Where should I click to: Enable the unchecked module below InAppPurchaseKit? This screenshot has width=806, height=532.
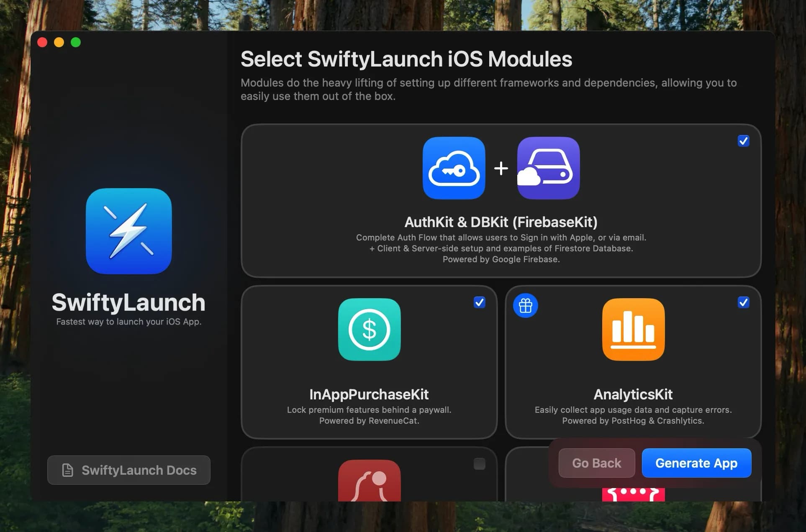480,464
